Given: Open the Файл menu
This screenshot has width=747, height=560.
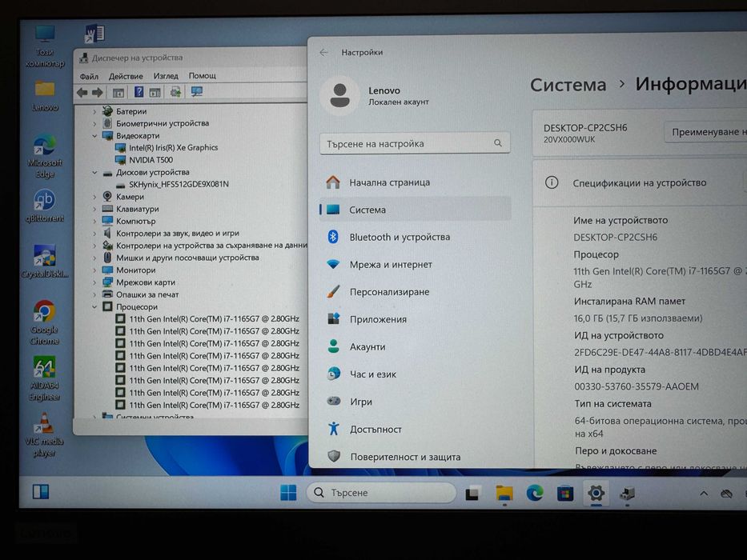Looking at the screenshot, I should click(89, 76).
